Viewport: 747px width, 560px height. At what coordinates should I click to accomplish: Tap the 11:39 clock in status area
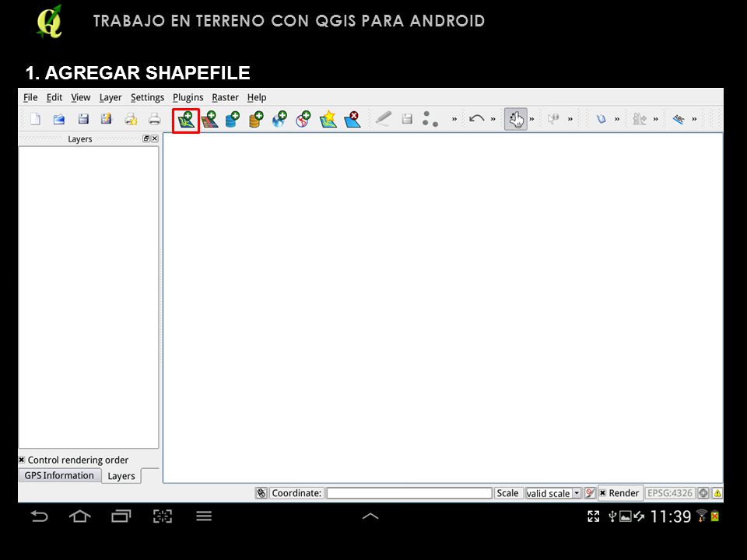coord(671,516)
